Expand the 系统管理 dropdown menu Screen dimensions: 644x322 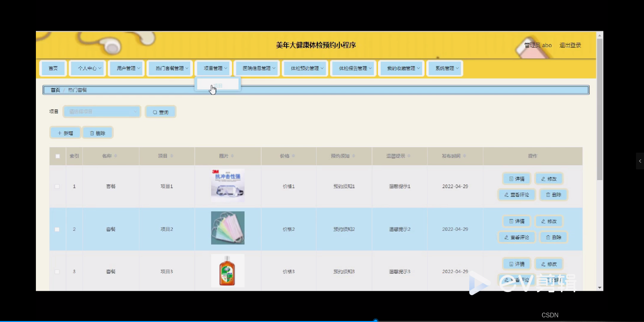(444, 68)
